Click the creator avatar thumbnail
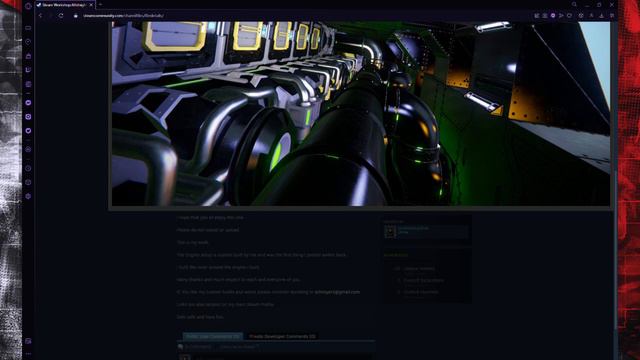This screenshot has height=360, width=640. 390,232
